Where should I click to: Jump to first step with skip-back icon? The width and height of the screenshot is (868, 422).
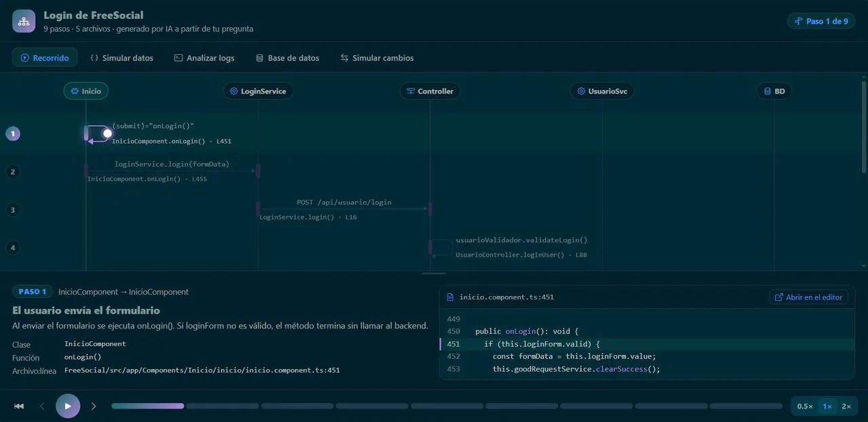pos(19,406)
